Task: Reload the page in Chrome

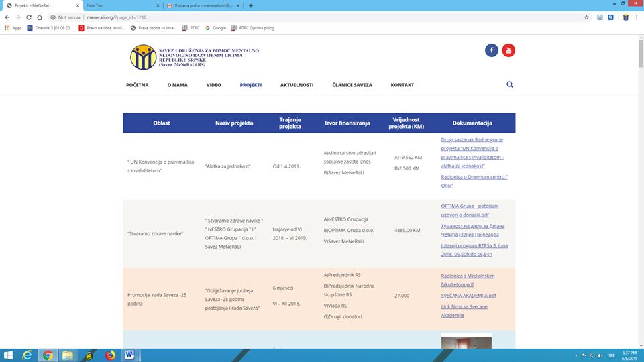Action: pyautogui.click(x=30, y=17)
